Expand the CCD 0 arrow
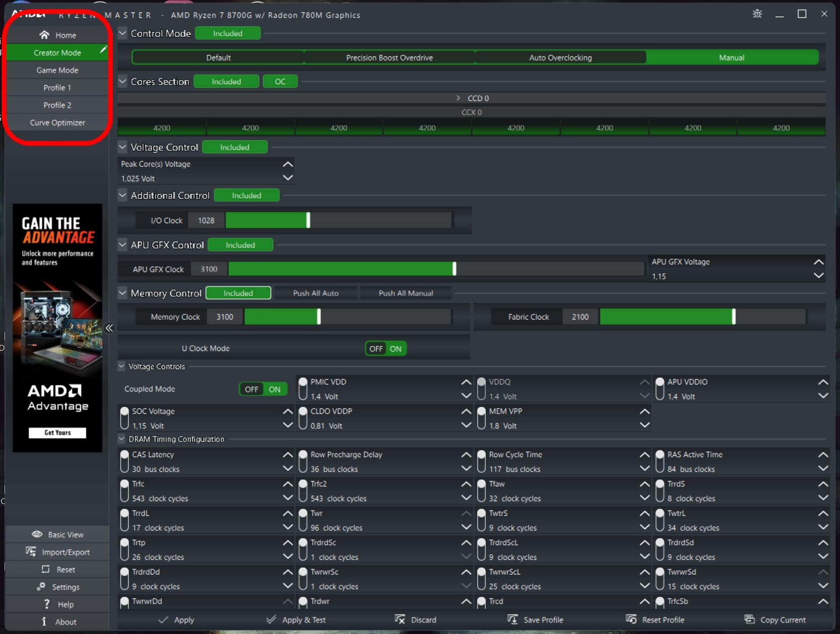 (x=458, y=98)
